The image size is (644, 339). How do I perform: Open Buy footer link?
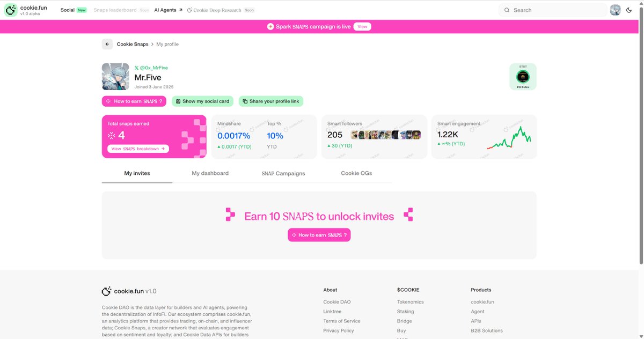click(401, 331)
